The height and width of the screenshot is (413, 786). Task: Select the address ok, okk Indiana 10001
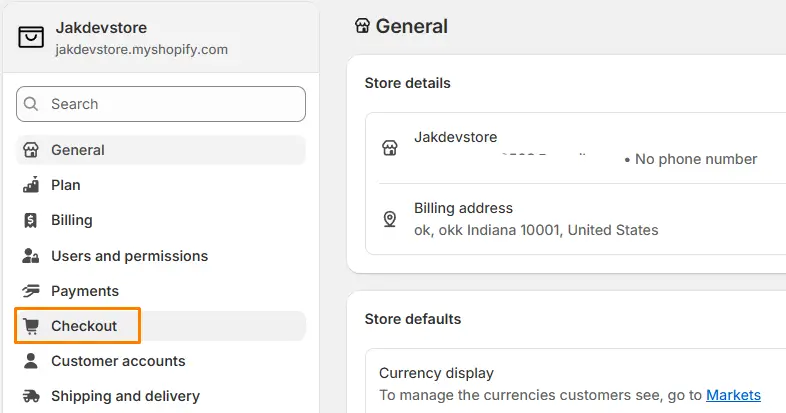(536, 230)
